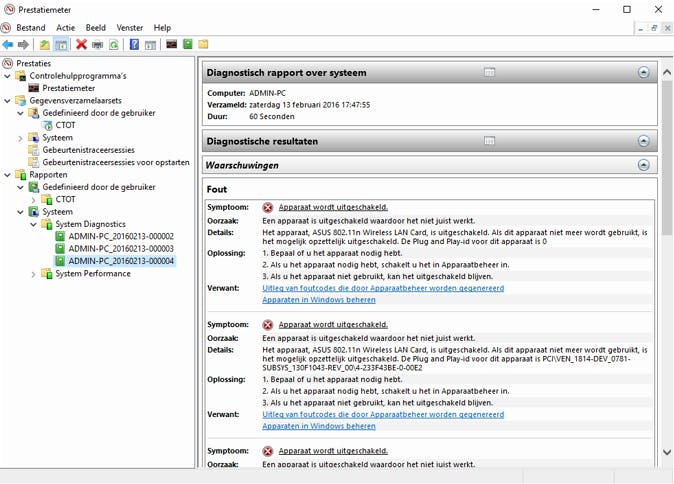Click the Fout section heading

pos(217,189)
